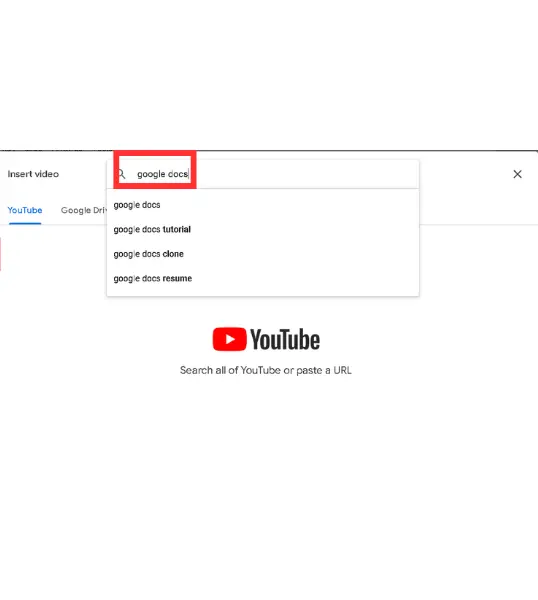Click the magnifying glass search icon
The width and height of the screenshot is (538, 600).
point(122,174)
